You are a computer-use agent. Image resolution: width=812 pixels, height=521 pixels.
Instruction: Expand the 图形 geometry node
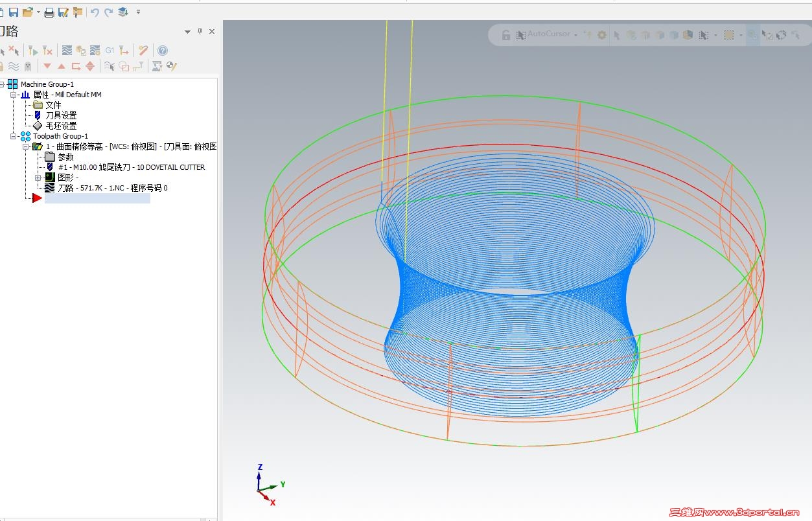tap(38, 178)
